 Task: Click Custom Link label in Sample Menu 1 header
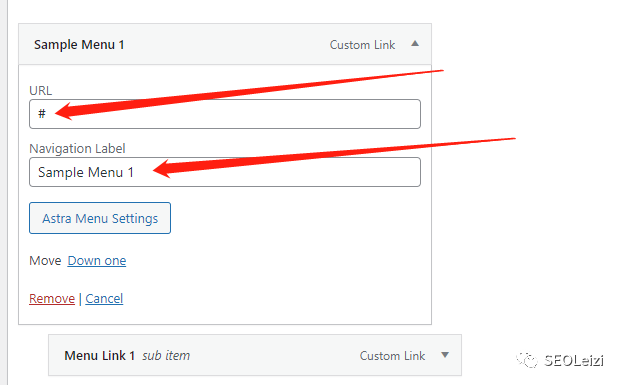click(x=362, y=45)
